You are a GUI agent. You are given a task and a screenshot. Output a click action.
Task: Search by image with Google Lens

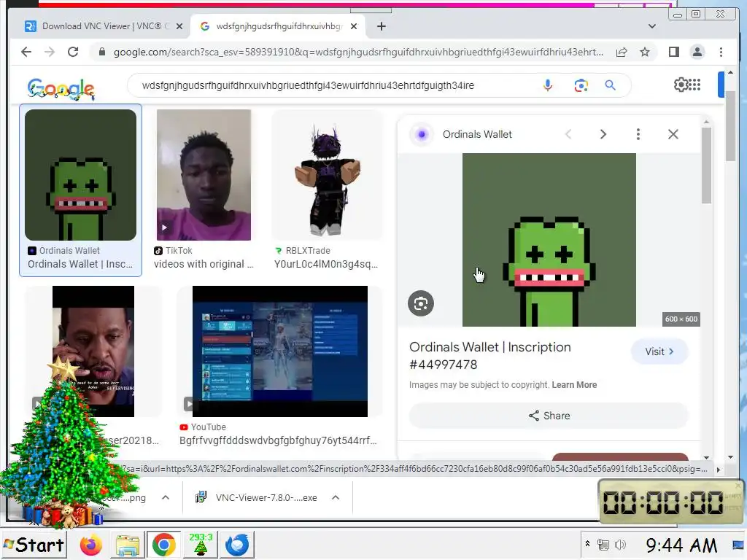[x=581, y=85]
